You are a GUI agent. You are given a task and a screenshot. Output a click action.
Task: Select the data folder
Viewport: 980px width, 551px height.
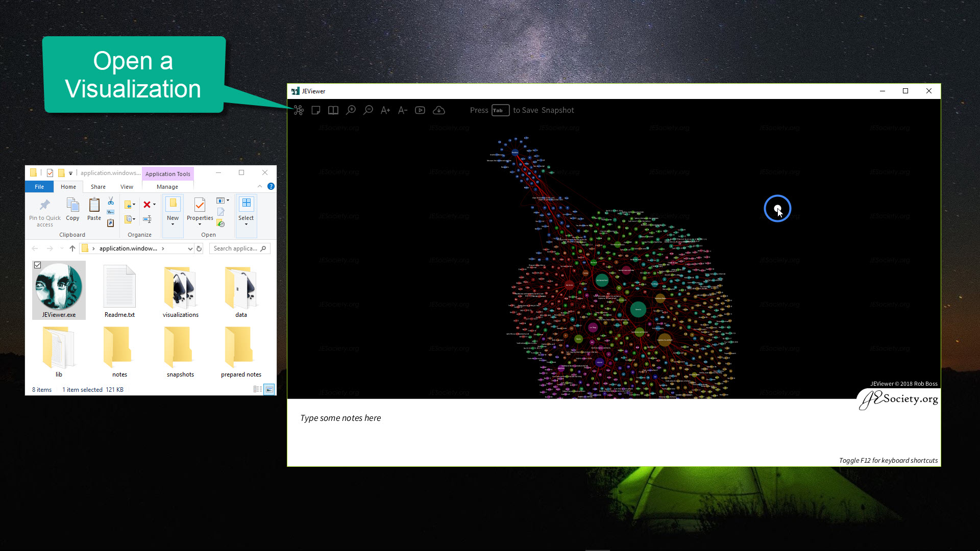click(241, 291)
